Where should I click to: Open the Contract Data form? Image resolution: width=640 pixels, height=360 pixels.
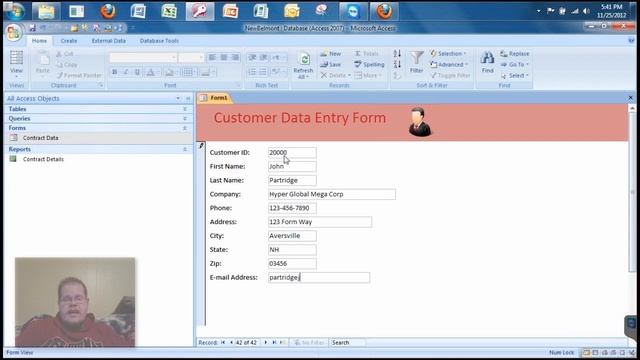click(x=40, y=138)
